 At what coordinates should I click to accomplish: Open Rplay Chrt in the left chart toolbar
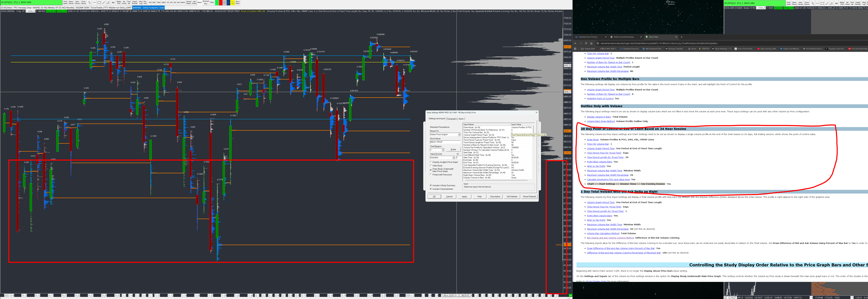119,2
